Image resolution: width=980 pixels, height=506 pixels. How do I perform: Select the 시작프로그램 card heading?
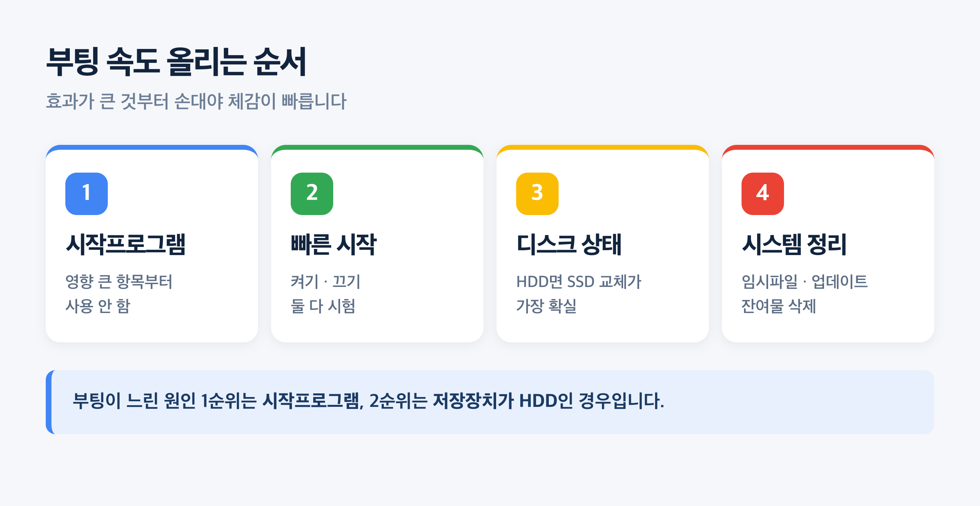coord(126,244)
